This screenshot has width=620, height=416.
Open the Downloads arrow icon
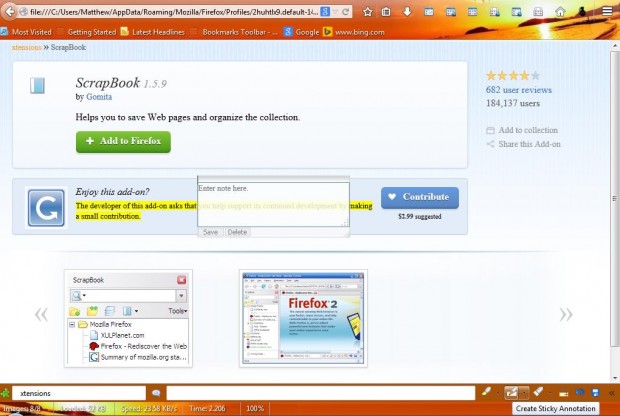click(407, 12)
